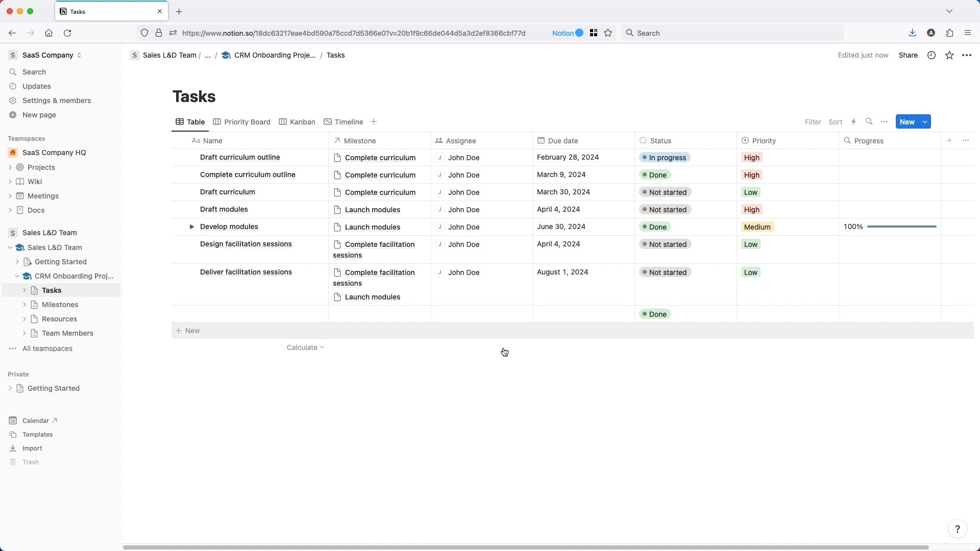Open the dropdown arrow beside New button
The width and height of the screenshot is (980, 551).
tap(925, 122)
